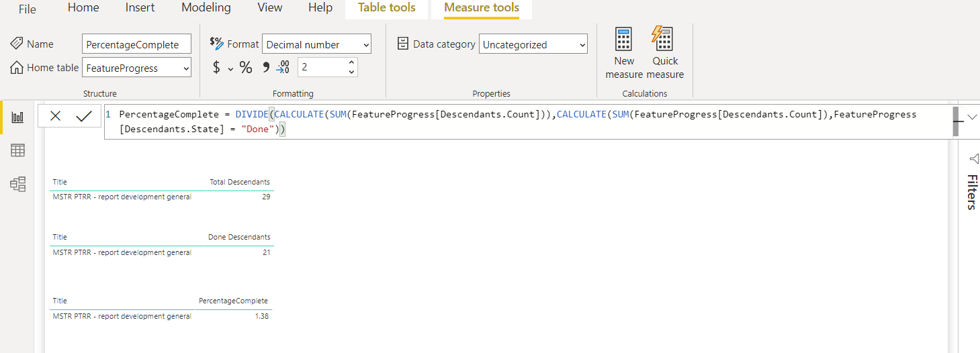Apply currency dollar format
The height and width of the screenshot is (353, 980).
[216, 67]
